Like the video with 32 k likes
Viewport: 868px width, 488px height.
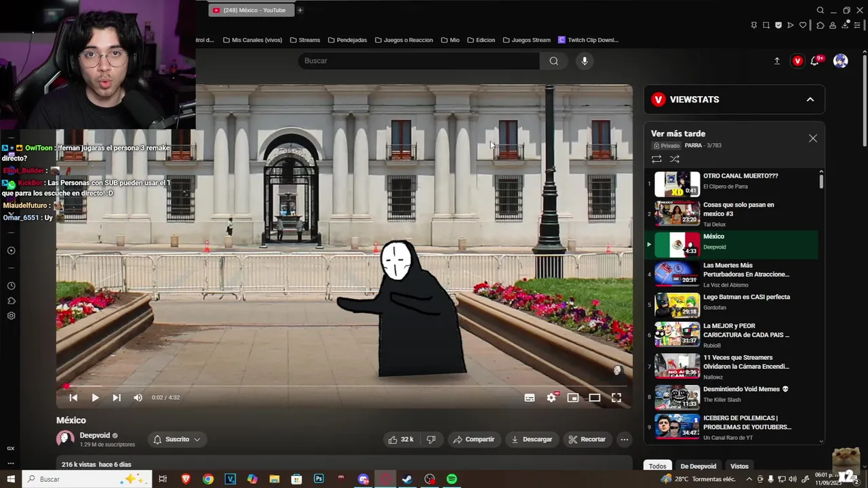coord(401,439)
